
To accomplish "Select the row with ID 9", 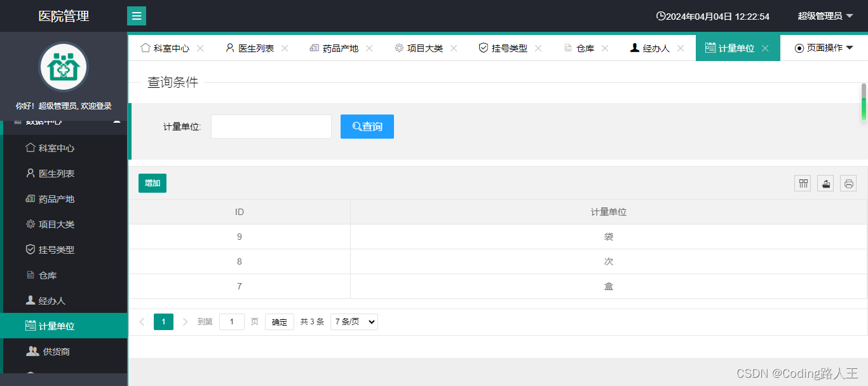I will click(x=498, y=237).
